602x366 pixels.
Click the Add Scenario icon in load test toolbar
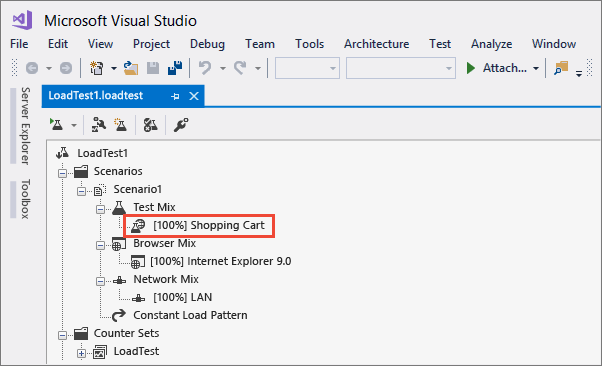[x=99, y=125]
